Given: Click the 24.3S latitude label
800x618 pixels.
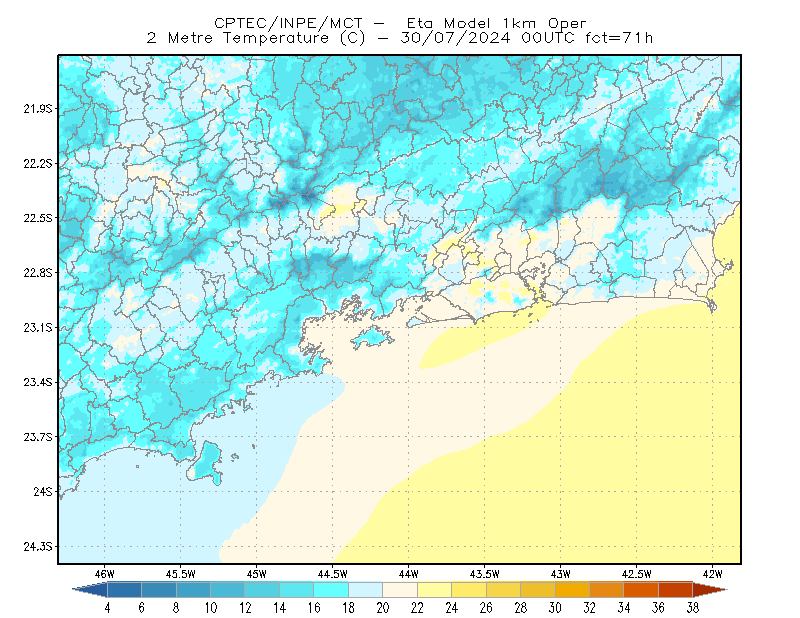Looking at the screenshot, I should click(x=37, y=547).
